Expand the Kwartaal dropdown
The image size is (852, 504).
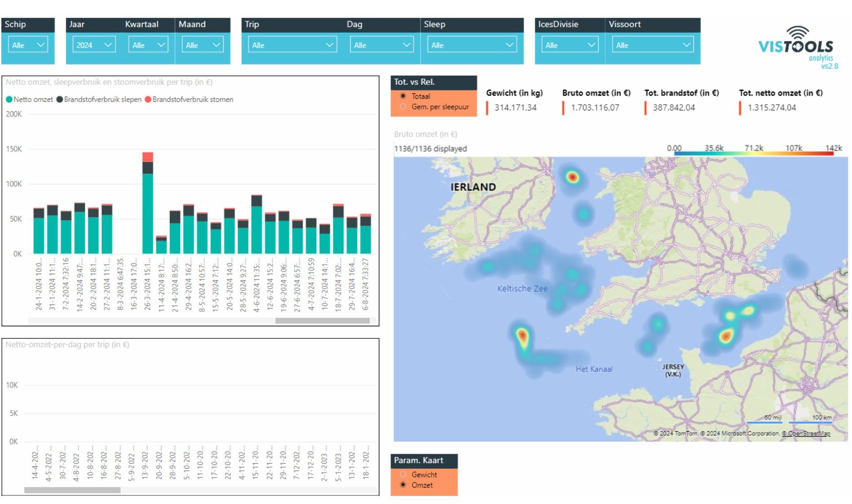147,45
